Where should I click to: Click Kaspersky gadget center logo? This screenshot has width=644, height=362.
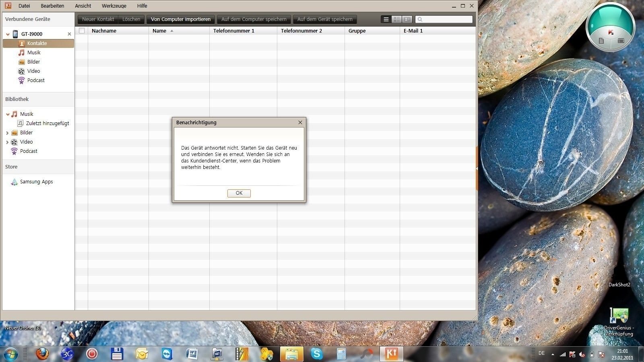click(x=611, y=33)
